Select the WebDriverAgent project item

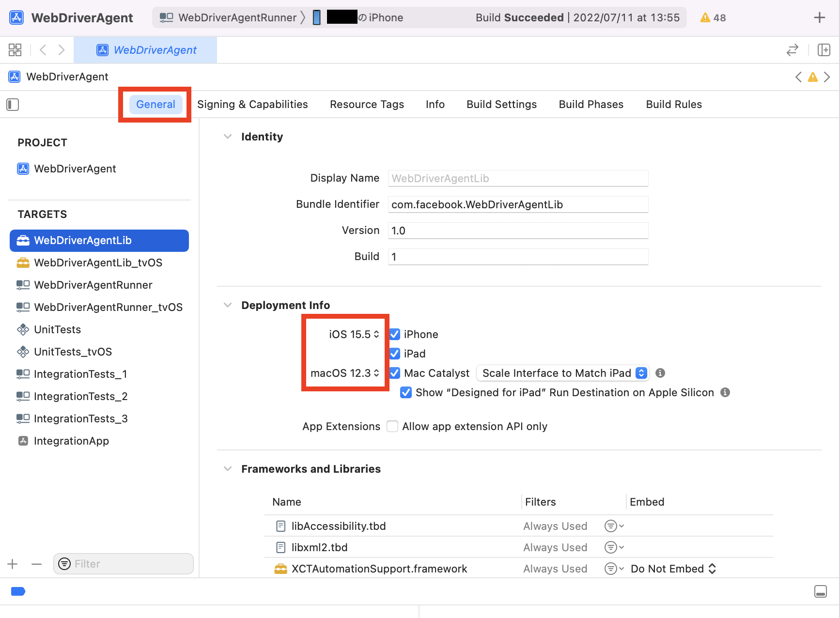(x=67, y=169)
